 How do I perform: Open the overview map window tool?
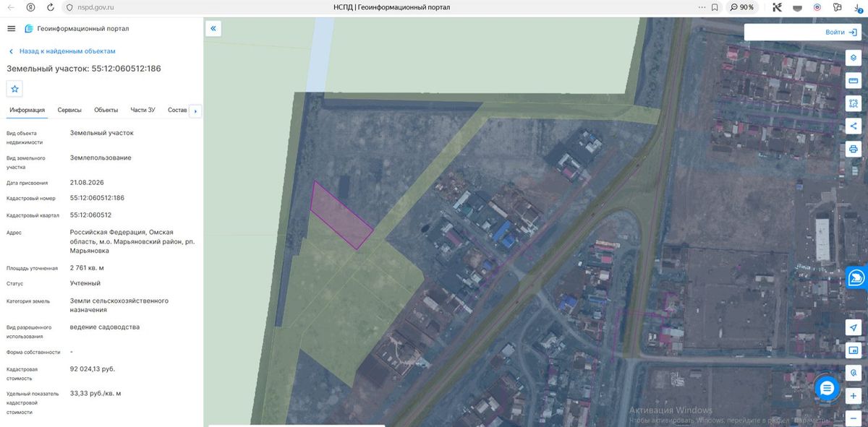tap(854, 350)
